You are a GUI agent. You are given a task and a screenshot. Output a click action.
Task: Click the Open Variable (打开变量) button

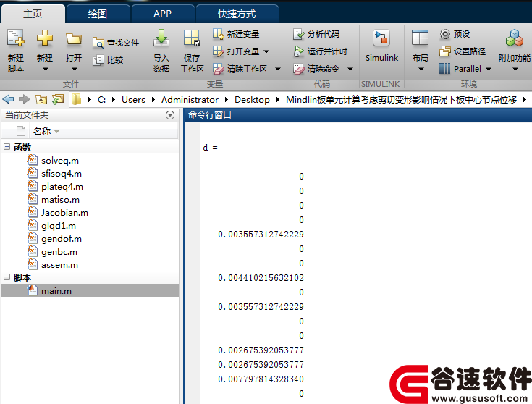(x=236, y=51)
